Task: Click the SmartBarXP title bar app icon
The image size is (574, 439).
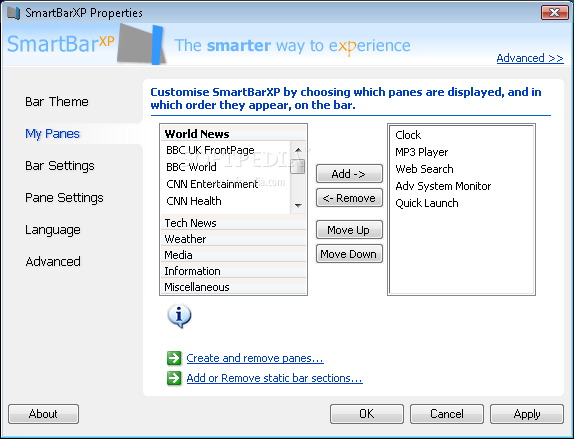Action: coord(14,13)
